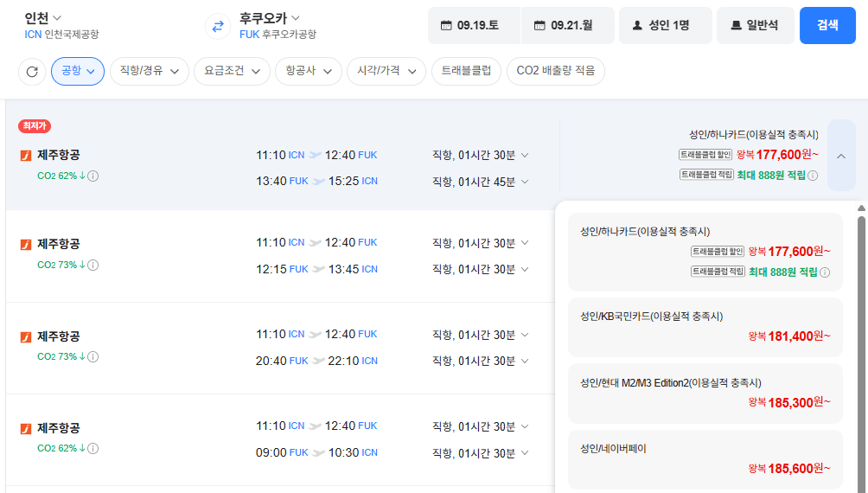868x493 pixels.
Task: Open CO2 info icon for 12:15 FUK return flight
Action: [x=93, y=266]
